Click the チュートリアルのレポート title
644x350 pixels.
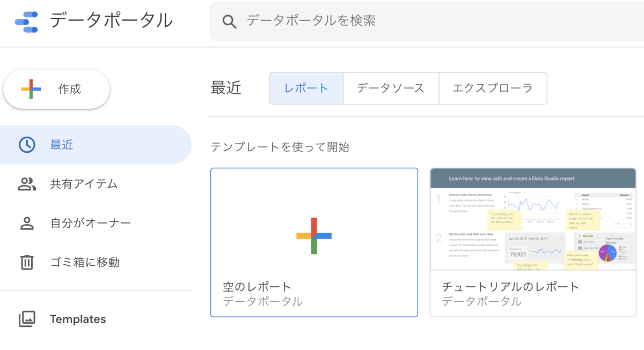tap(510, 287)
